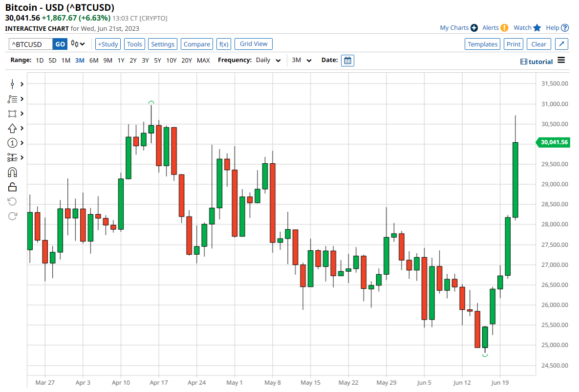Expand the measurement tools group chevron
579x392 pixels.
coord(22,158)
